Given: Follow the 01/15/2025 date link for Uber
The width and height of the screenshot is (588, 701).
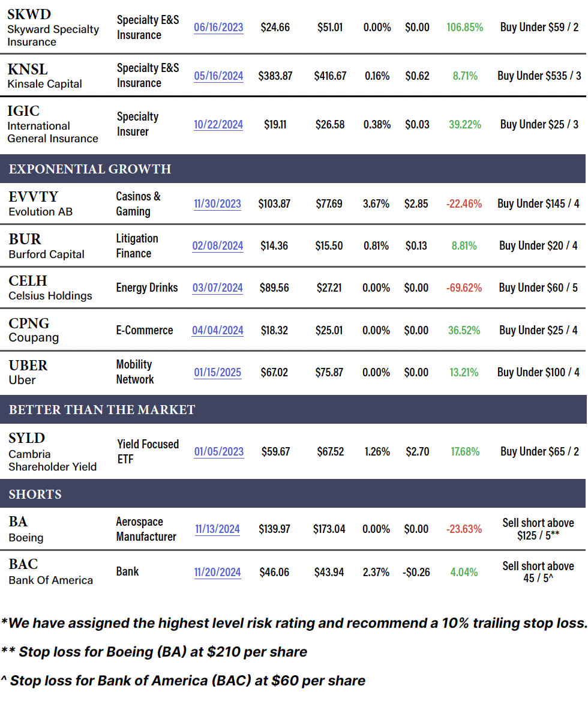Looking at the screenshot, I should [x=217, y=372].
